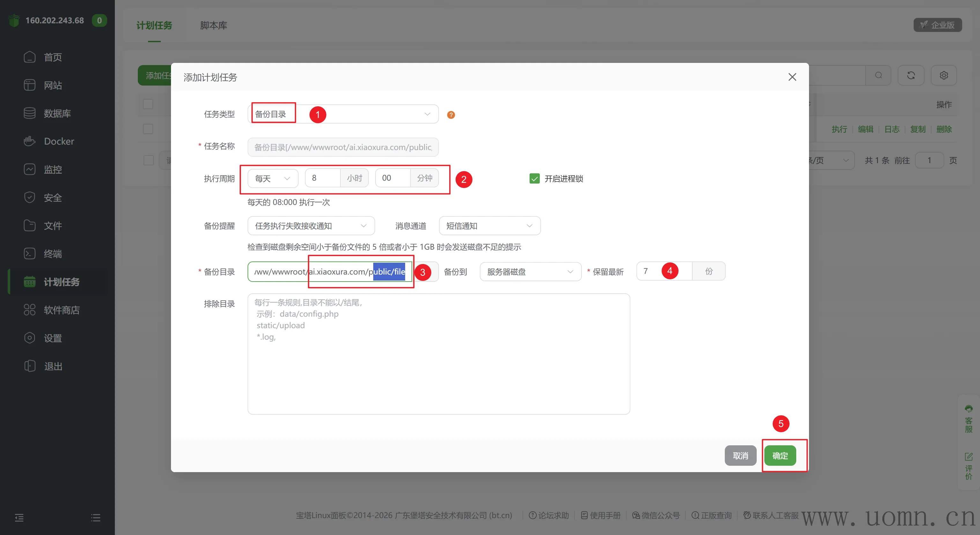Screen dimensions: 980x535
Task: Click the 取消 button
Action: click(x=740, y=456)
